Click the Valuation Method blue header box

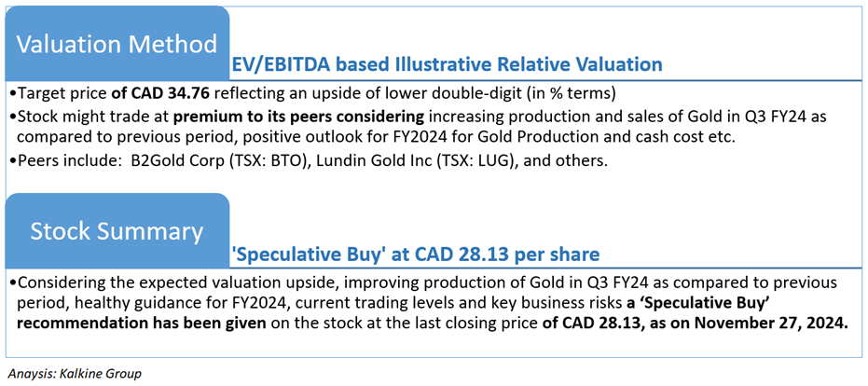pos(117,43)
